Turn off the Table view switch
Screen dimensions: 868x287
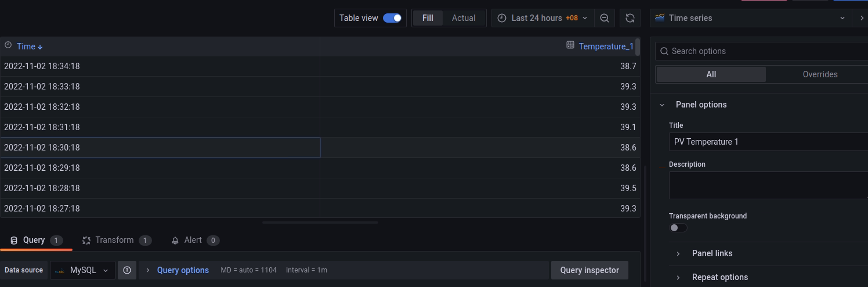click(x=392, y=18)
